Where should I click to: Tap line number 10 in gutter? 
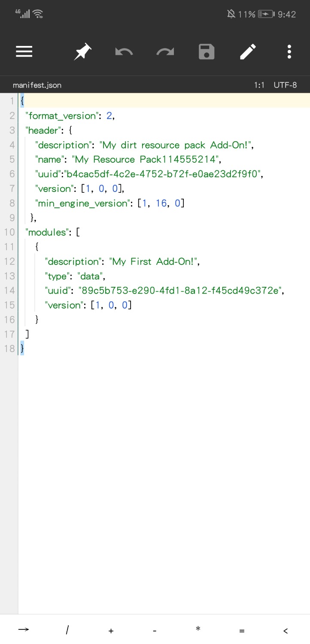(9, 233)
